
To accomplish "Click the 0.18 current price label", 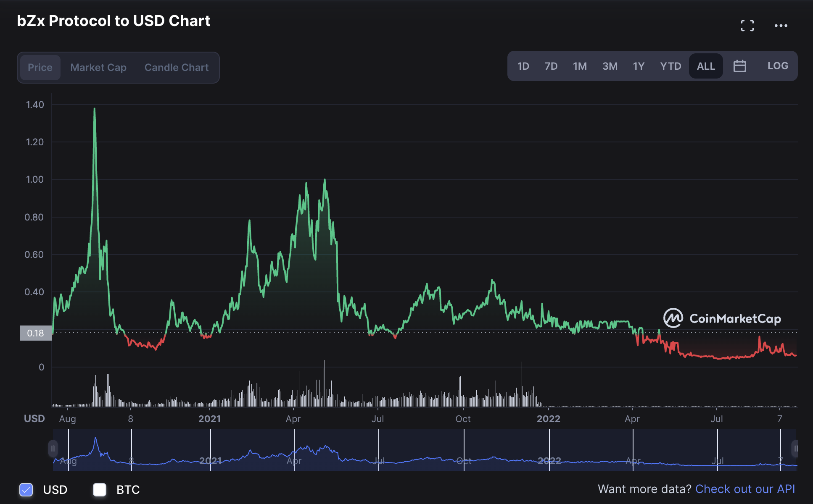I will click(x=36, y=333).
